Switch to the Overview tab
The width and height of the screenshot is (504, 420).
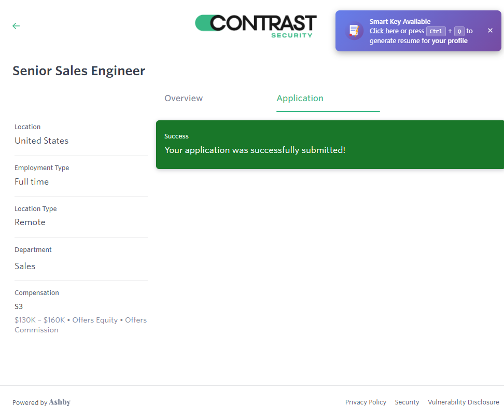point(184,99)
